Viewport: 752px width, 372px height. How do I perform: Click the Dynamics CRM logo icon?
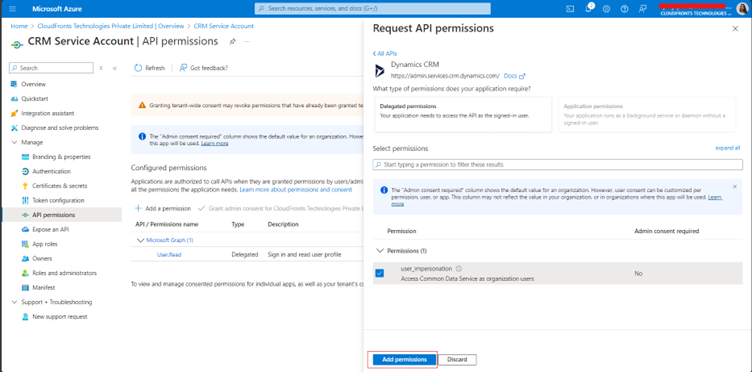pyautogui.click(x=380, y=70)
